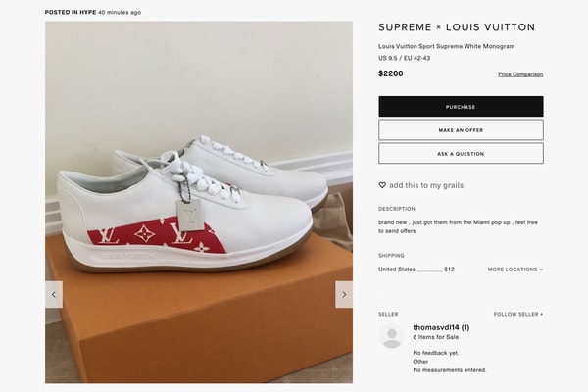Go to the Hype category link
This screenshot has height=392, width=588.
point(82,12)
